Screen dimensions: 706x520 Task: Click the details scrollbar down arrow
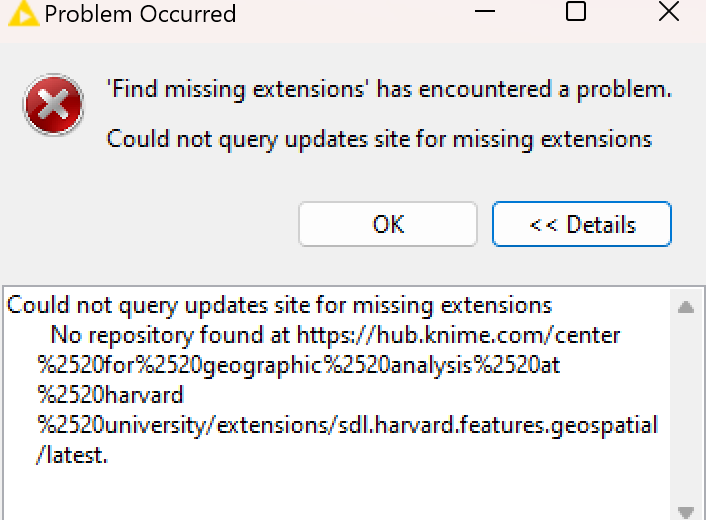pyautogui.click(x=686, y=512)
